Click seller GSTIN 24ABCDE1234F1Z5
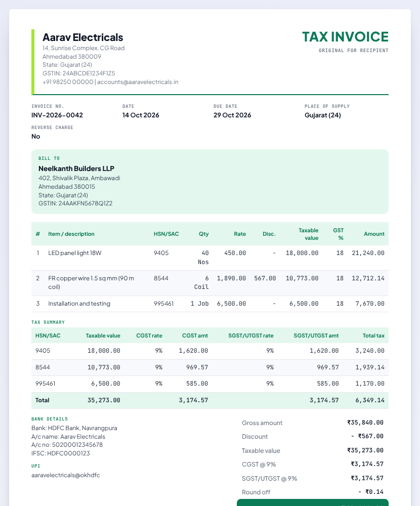Viewport: 420px width, 506px height. (x=79, y=73)
